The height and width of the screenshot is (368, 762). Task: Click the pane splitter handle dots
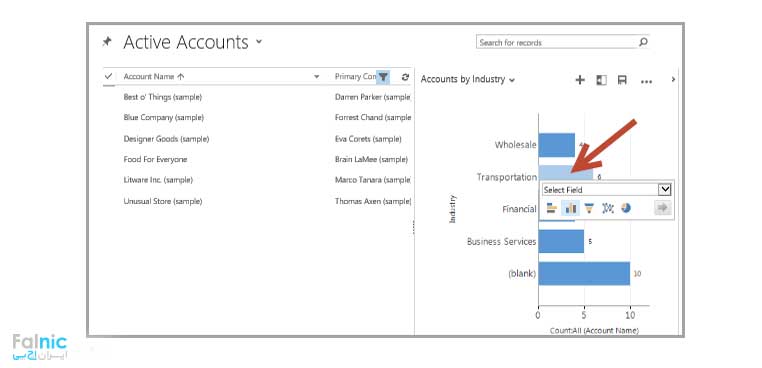click(414, 228)
